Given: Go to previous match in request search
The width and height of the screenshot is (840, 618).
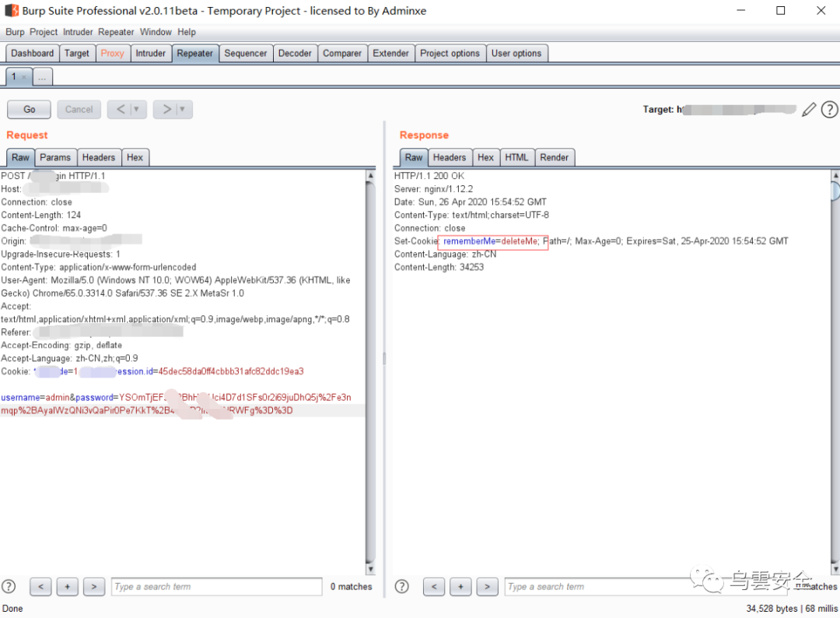Looking at the screenshot, I should [x=40, y=586].
